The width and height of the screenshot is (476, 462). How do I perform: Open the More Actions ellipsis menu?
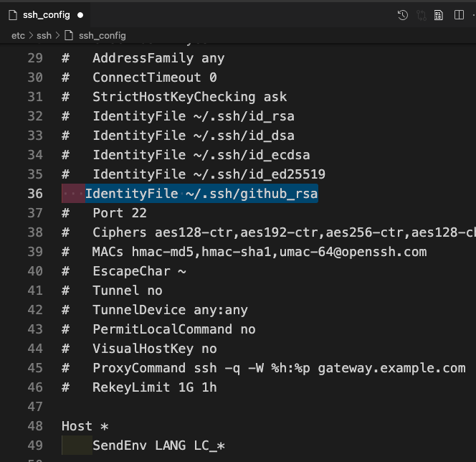(473, 14)
